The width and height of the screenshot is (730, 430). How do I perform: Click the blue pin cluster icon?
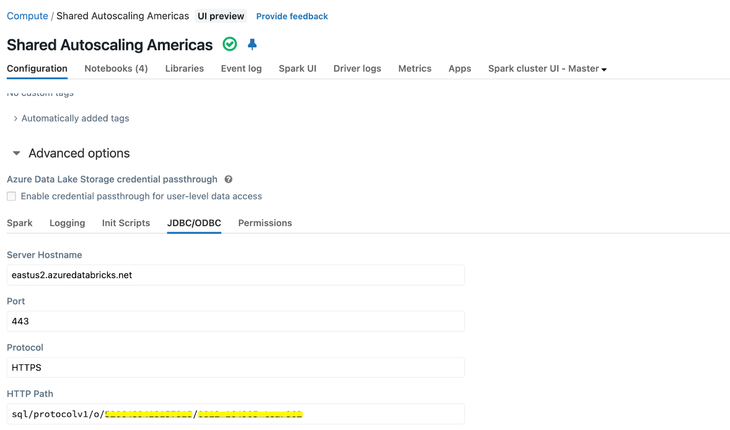(x=252, y=44)
